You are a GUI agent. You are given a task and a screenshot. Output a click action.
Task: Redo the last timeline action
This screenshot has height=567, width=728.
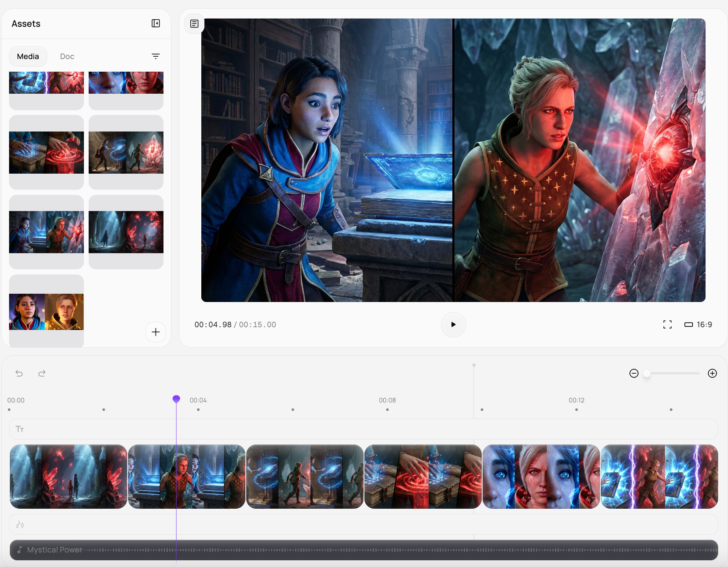[x=42, y=373]
